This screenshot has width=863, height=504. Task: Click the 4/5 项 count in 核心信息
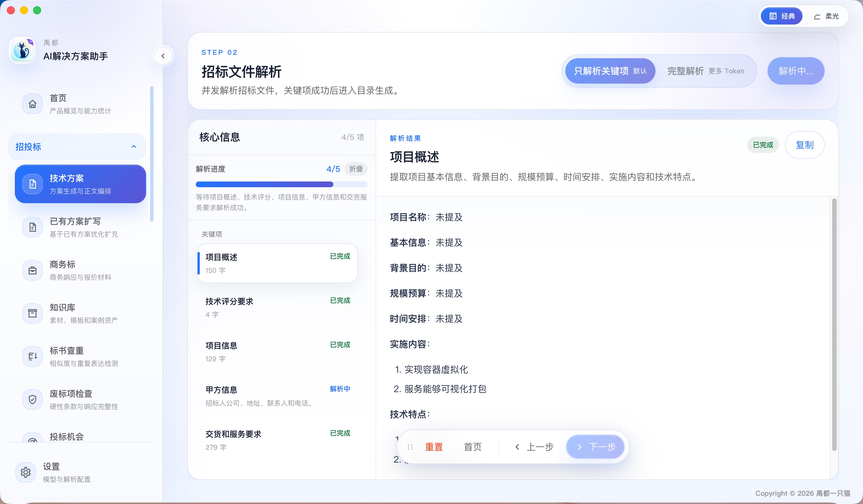353,137
